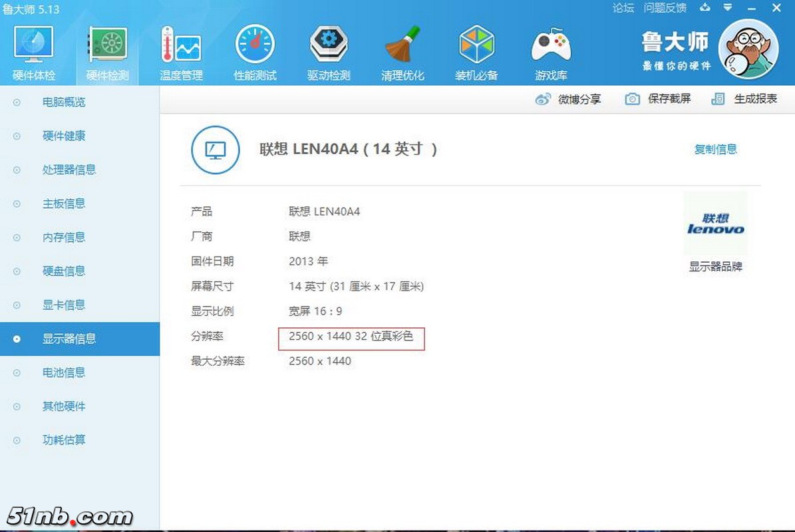Open the 游戏库 game library
This screenshot has width=795, height=532.
tap(551, 50)
